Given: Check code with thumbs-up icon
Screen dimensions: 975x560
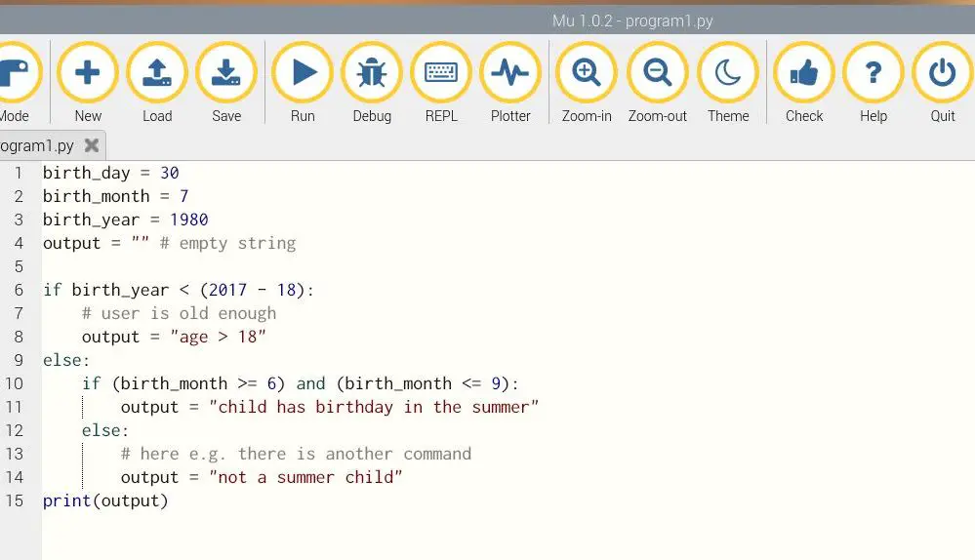Looking at the screenshot, I should (x=804, y=73).
